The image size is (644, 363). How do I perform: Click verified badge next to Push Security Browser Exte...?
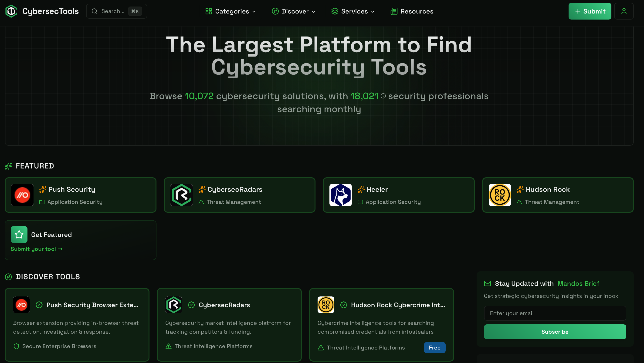(x=39, y=305)
